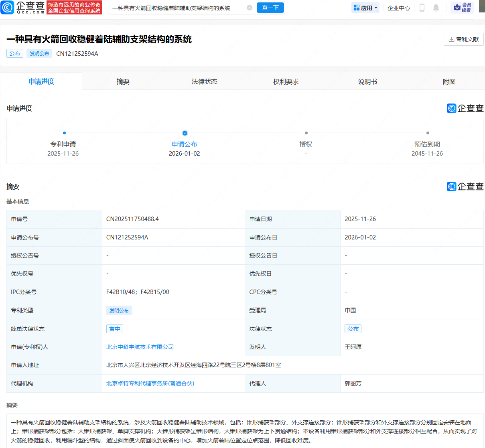Click the 审中 legal status badge

click(x=114, y=328)
